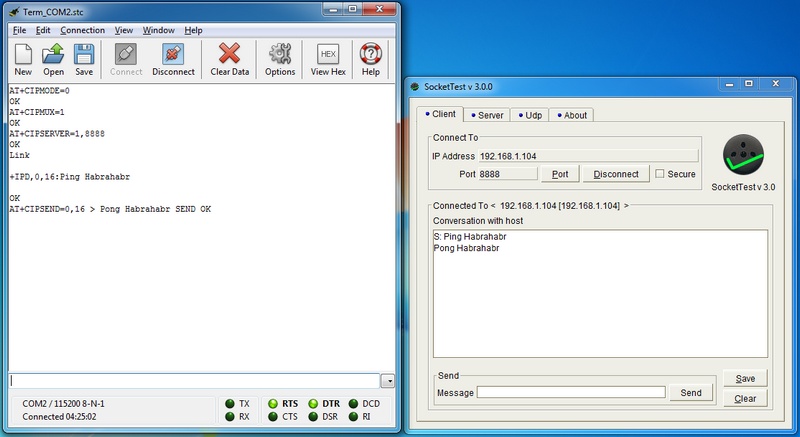Expand the terminal command input dropdown

click(x=388, y=380)
